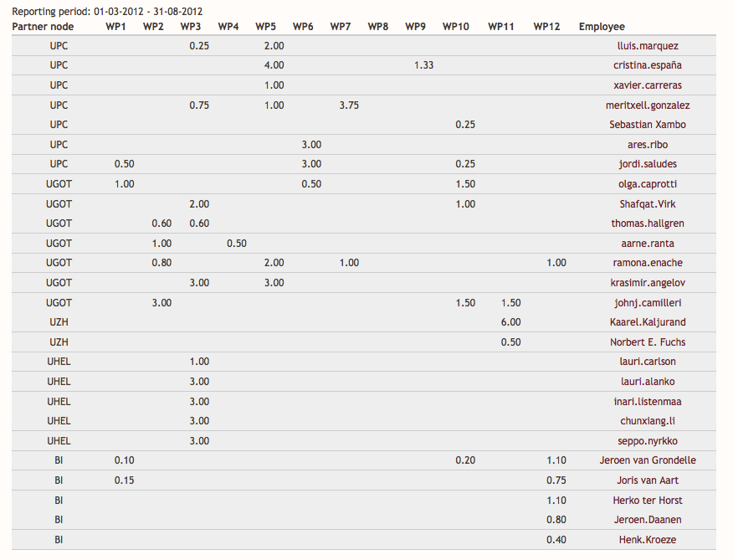
Task: Click the WP1 column header
Action: click(x=115, y=27)
